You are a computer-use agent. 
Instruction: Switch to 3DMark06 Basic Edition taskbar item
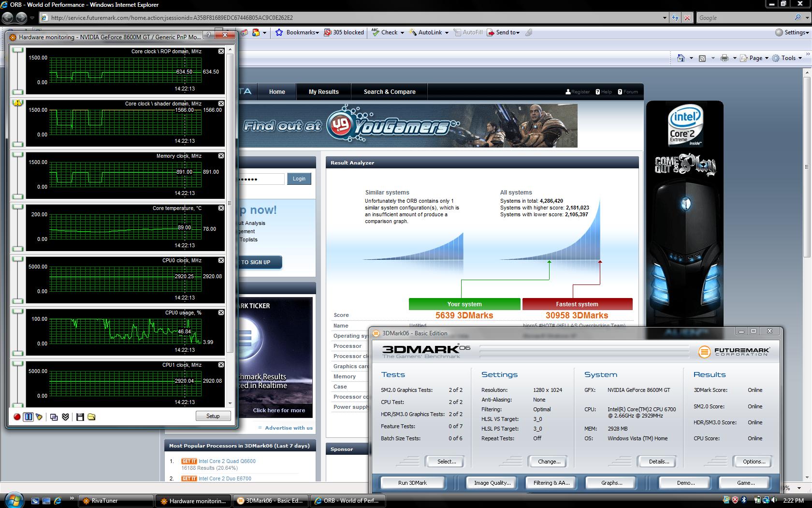pos(270,501)
